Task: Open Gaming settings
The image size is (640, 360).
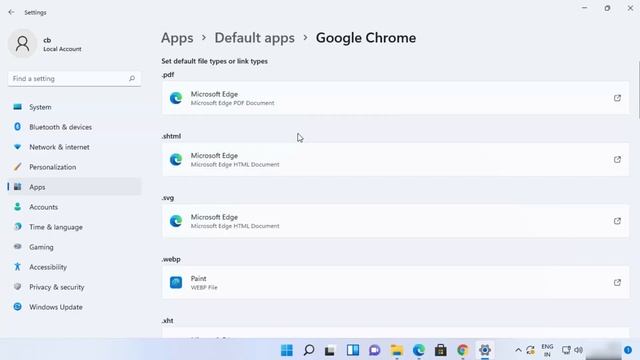Action: [74, 247]
